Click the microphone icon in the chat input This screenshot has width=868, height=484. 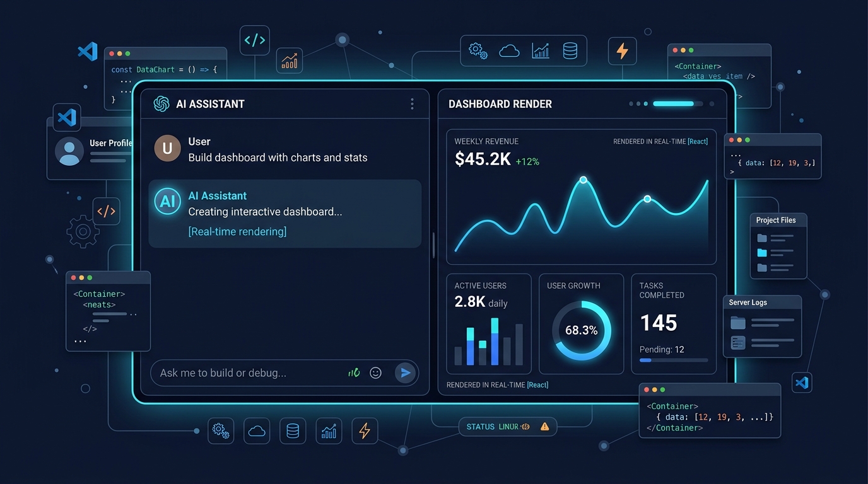pos(354,372)
